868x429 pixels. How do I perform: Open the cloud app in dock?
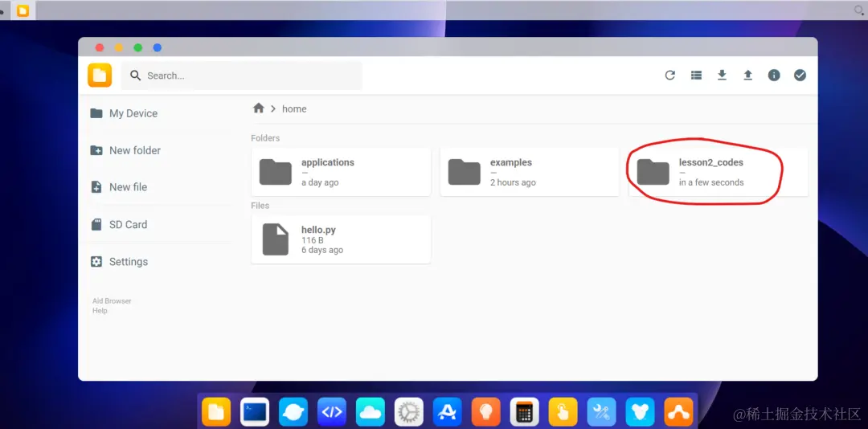point(371,412)
